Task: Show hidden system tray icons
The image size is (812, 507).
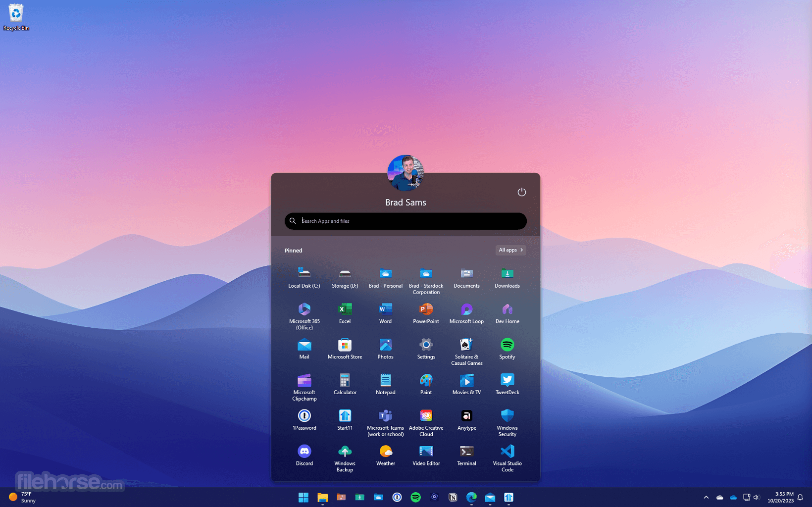Action: (706, 497)
